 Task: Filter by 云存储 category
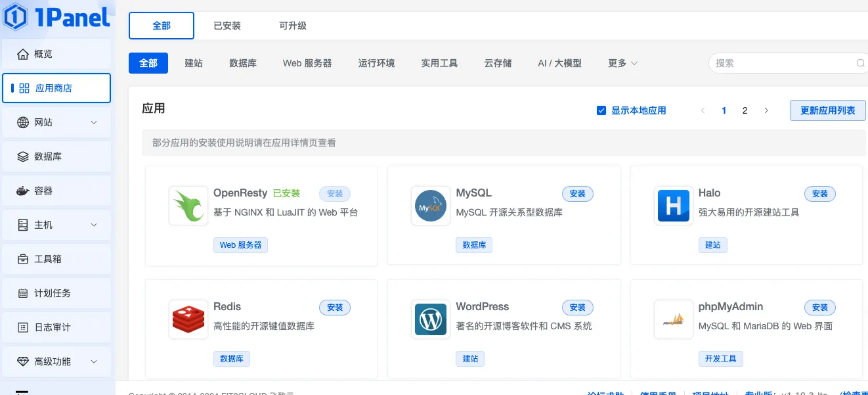click(498, 63)
